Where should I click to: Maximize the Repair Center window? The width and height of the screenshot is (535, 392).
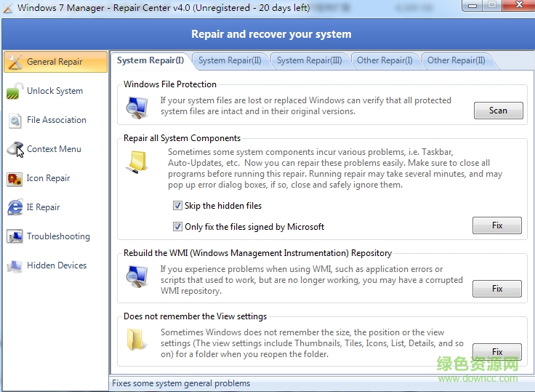pos(492,5)
